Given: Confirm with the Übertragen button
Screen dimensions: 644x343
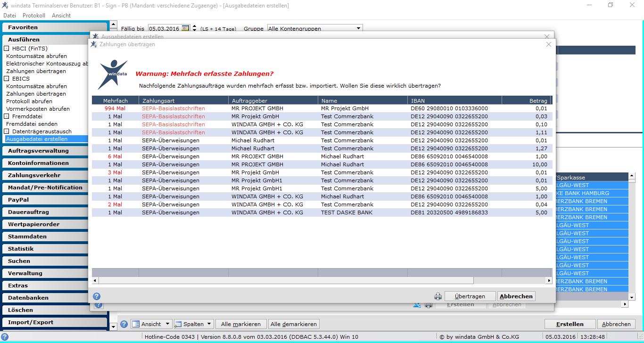Looking at the screenshot, I should coord(470,296).
